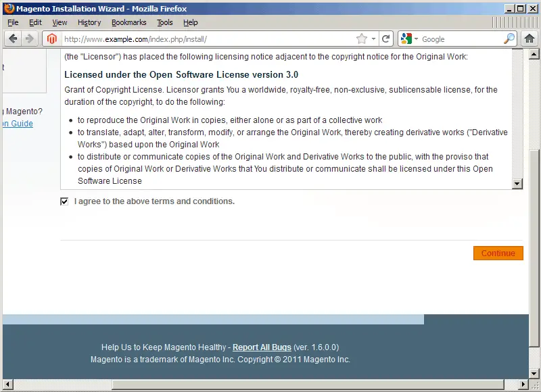Go forward with the Forward arrow button
This screenshot has height=392, width=541.
pos(30,39)
